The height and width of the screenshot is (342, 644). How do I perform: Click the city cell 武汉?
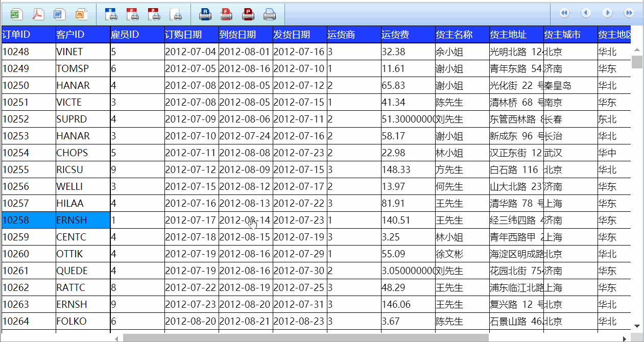point(570,153)
